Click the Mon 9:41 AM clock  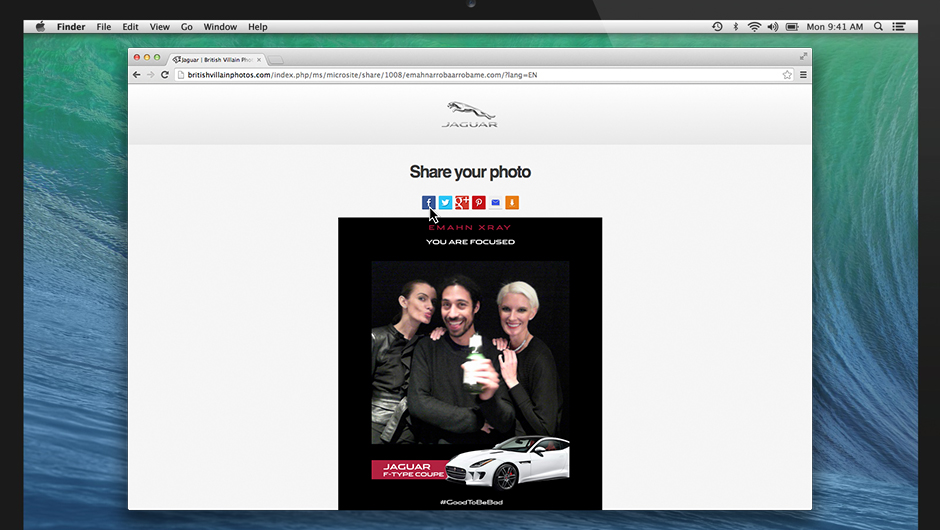[834, 26]
